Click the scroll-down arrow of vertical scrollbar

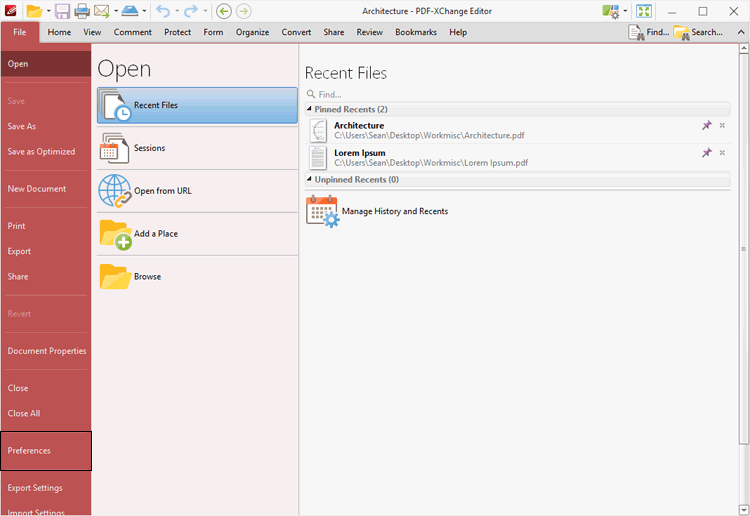(744, 509)
